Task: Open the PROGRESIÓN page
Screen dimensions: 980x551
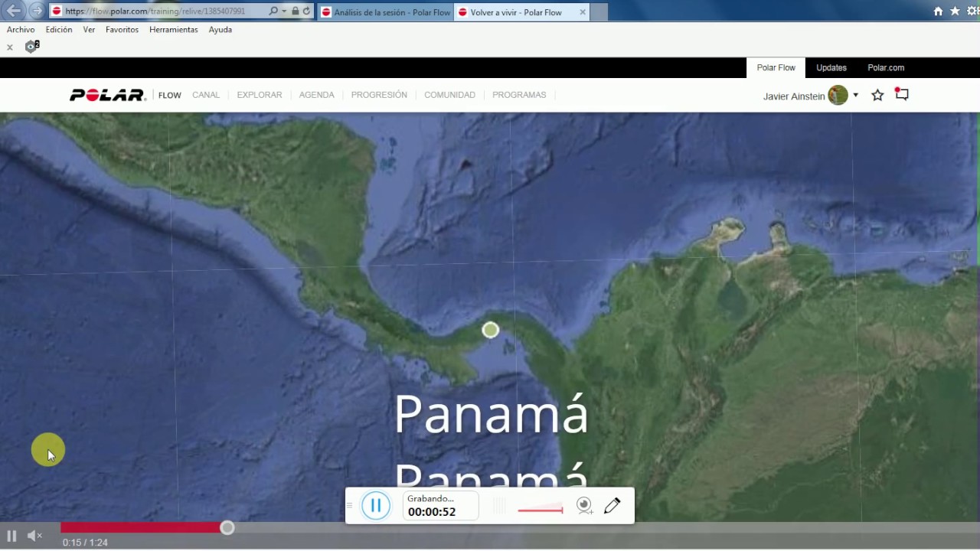Action: (379, 95)
